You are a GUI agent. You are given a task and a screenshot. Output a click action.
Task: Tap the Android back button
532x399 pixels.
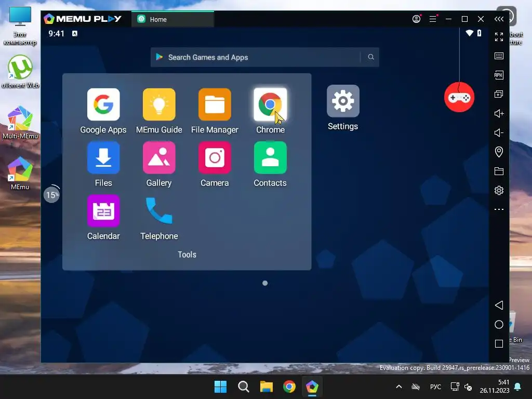[499, 305]
